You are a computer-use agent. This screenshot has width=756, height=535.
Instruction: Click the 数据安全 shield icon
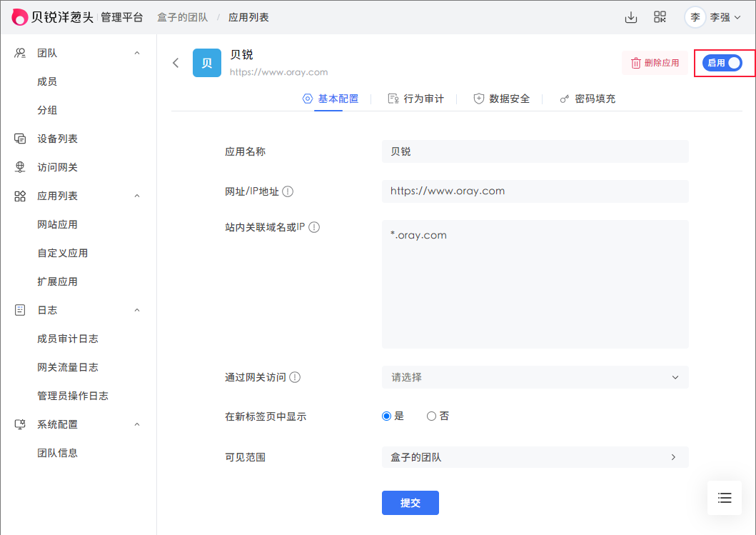coord(479,99)
